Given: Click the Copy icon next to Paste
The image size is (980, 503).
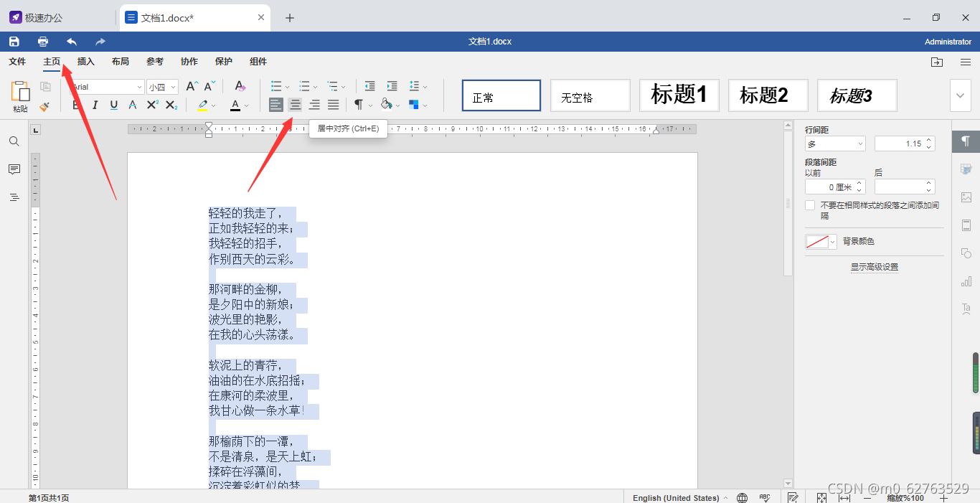Looking at the screenshot, I should (45, 87).
